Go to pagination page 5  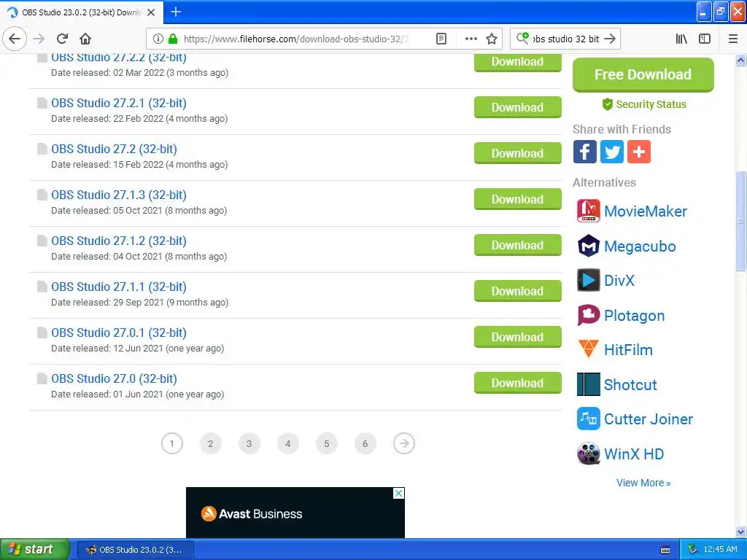[326, 444]
